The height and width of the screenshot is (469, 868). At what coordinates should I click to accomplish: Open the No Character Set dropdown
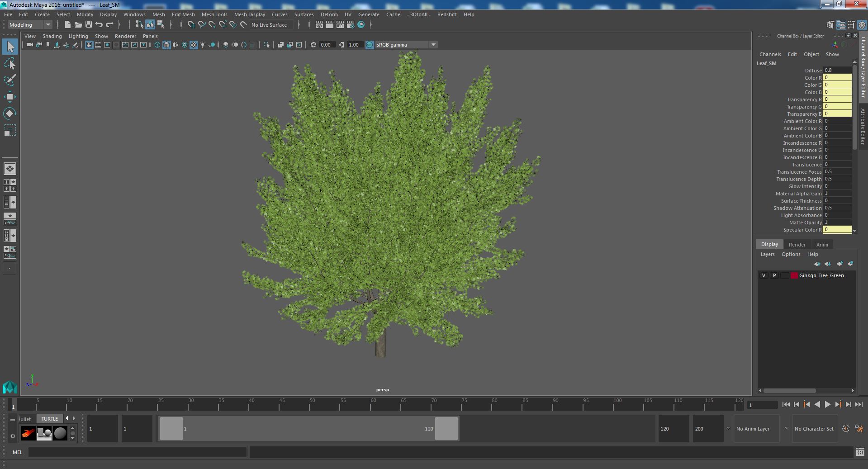815,429
